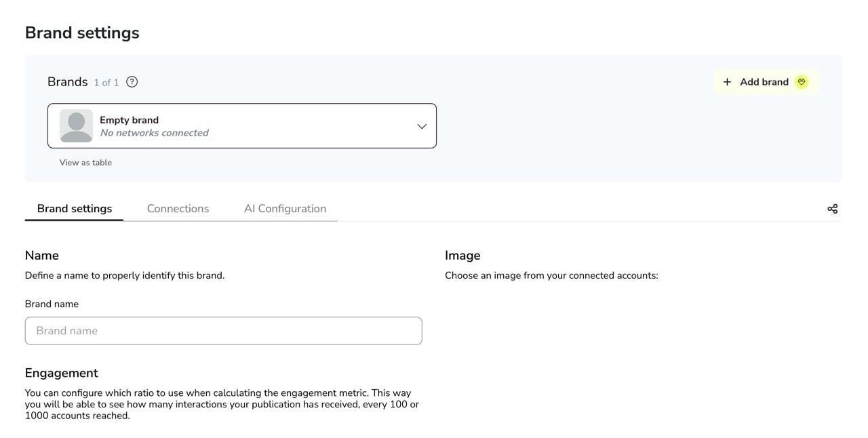Switch to the Connections tab

coord(178,209)
